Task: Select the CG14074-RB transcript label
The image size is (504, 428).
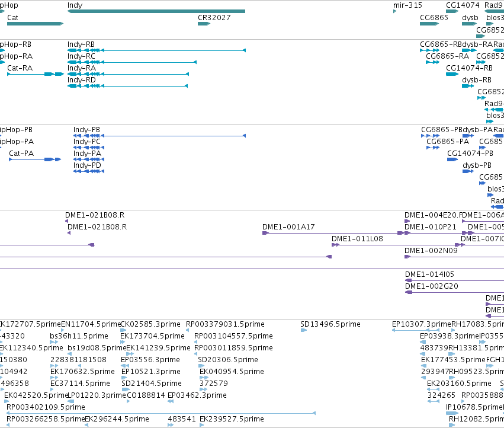Action: pos(469,68)
